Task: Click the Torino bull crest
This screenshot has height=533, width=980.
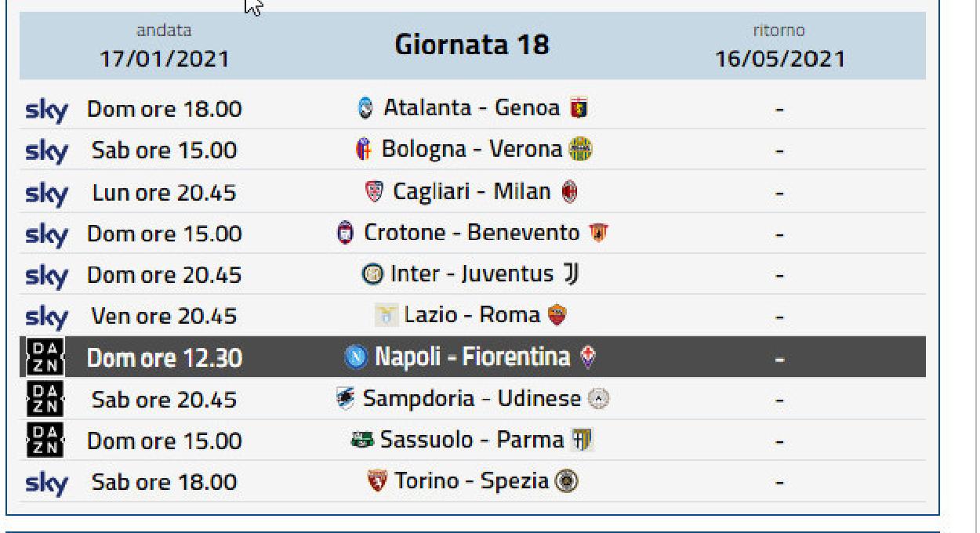Action: [x=378, y=480]
